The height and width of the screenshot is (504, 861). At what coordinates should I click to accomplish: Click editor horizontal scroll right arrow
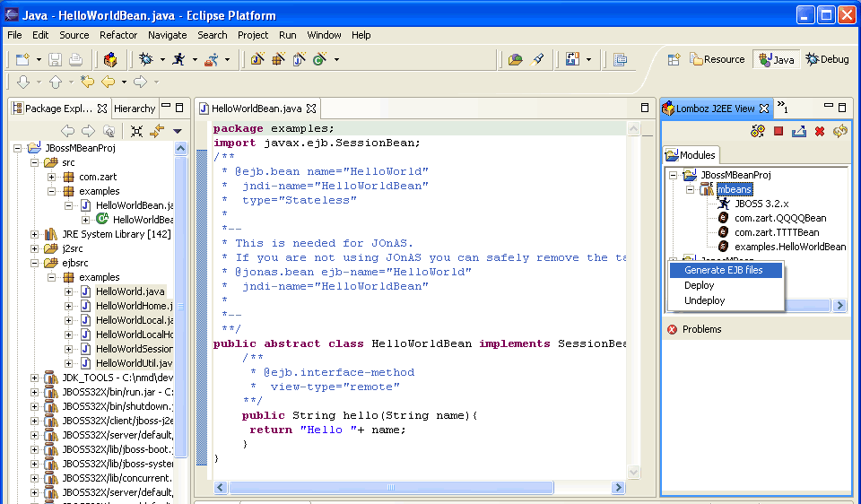coord(618,487)
